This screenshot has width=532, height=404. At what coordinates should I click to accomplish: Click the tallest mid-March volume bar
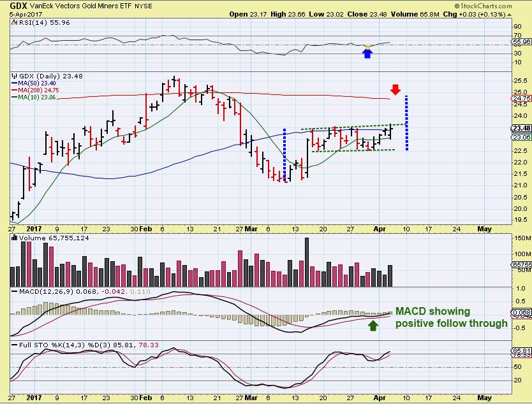pos(307,263)
